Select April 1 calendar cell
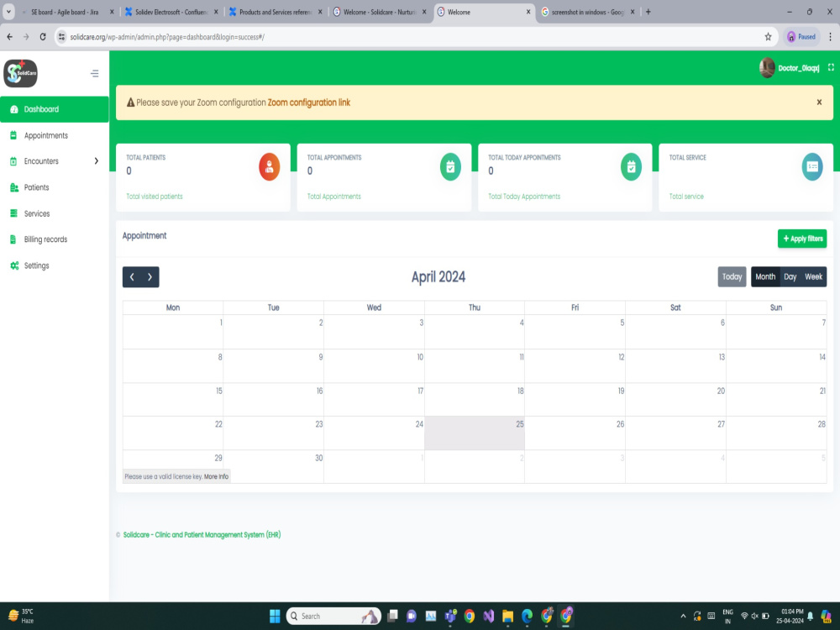This screenshot has height=630, width=840. [173, 332]
